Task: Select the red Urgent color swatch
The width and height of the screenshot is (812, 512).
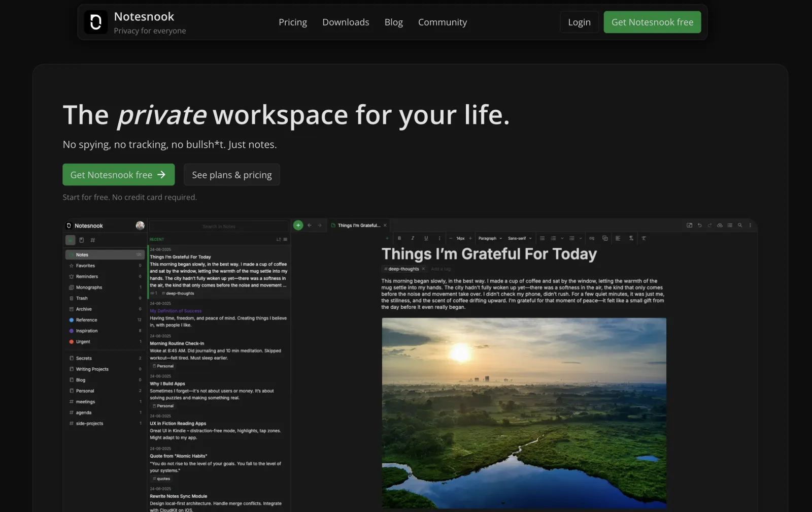Action: click(x=72, y=342)
